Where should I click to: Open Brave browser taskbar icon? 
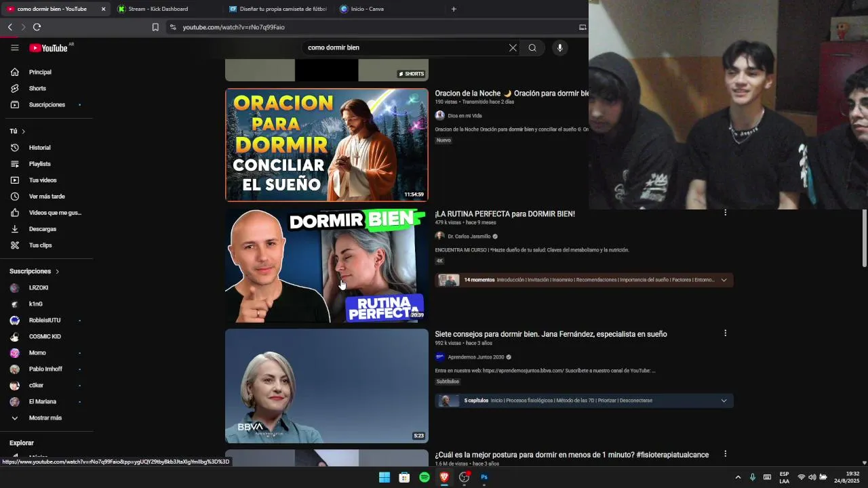(x=444, y=477)
